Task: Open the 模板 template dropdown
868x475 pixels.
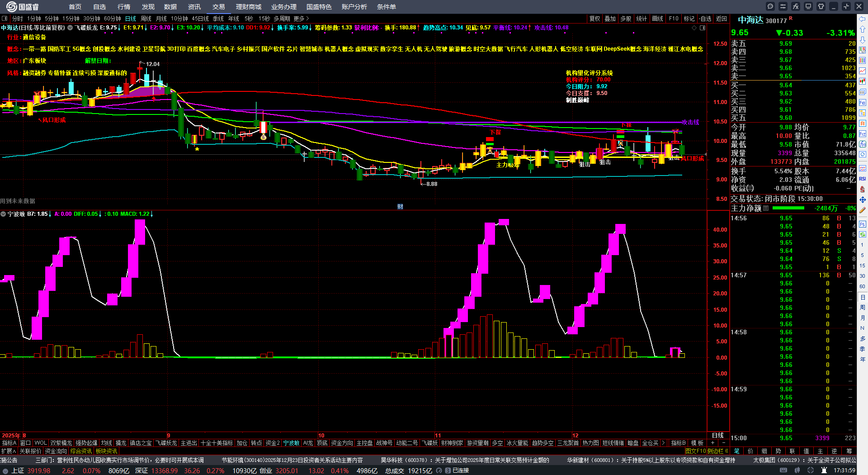Action: pos(698,443)
